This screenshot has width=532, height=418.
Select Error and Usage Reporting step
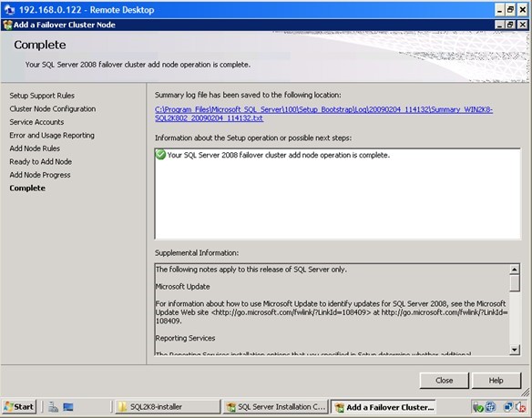pyautogui.click(x=52, y=136)
